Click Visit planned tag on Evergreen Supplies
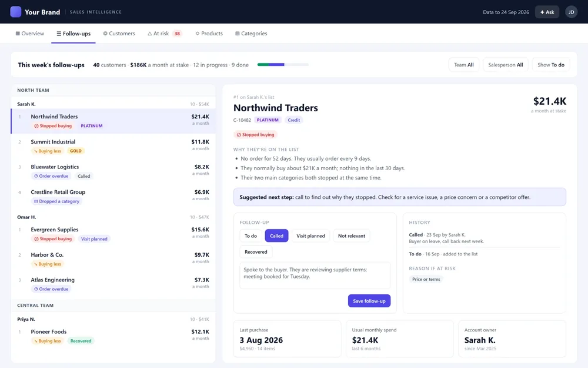The image size is (588, 368). coord(94,239)
